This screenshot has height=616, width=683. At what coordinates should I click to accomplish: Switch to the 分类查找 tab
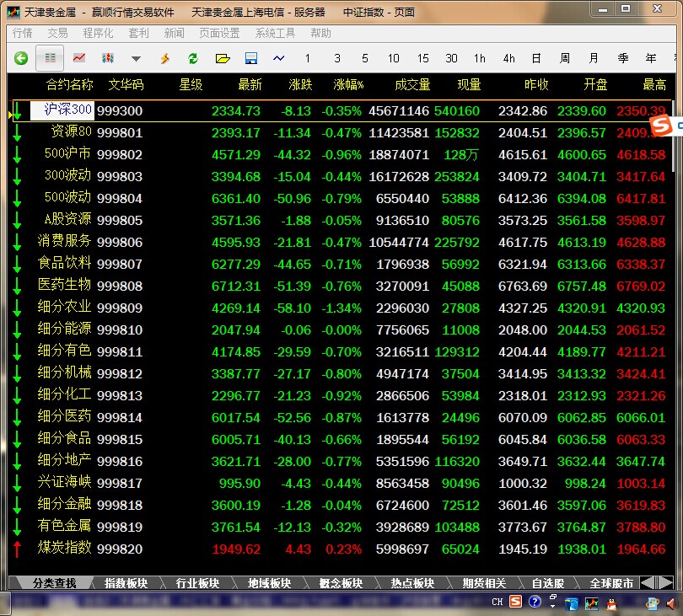(55, 583)
